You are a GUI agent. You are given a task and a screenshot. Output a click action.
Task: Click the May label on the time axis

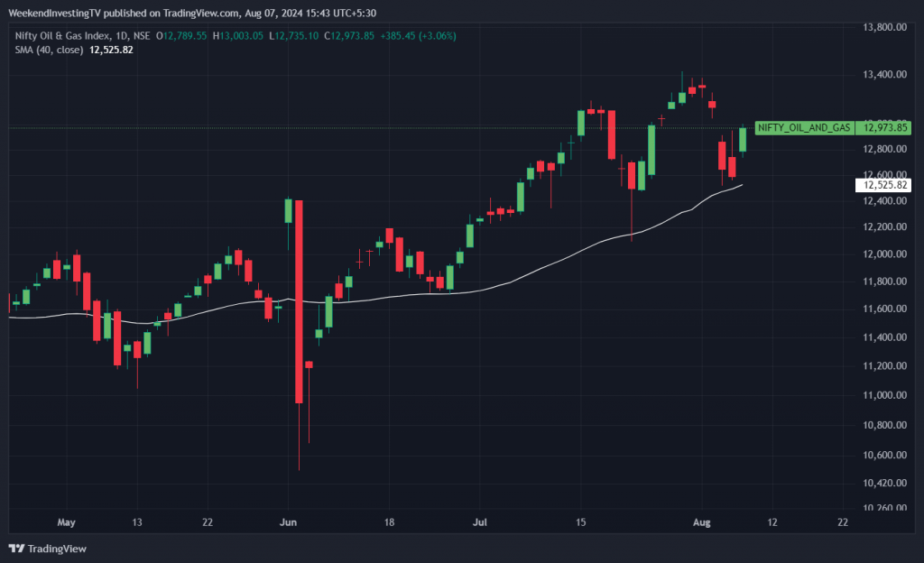point(65,521)
